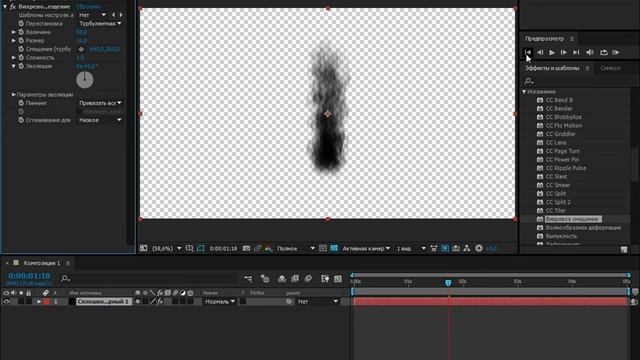Screen dimensions: 640x360
Task: Open the Низкое antialiasing dropdown
Action: (x=100, y=120)
